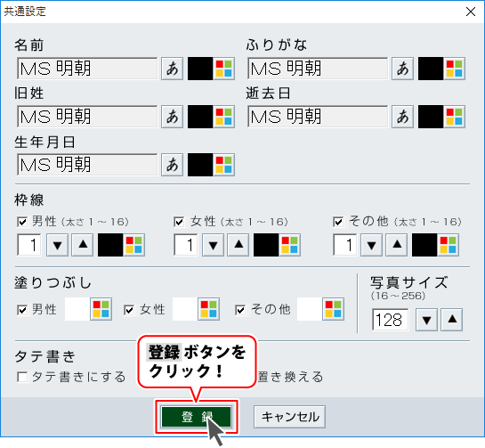Open color palette for その他 fill
Image resolution: width=485 pixels, height=448 pixels.
(333, 309)
